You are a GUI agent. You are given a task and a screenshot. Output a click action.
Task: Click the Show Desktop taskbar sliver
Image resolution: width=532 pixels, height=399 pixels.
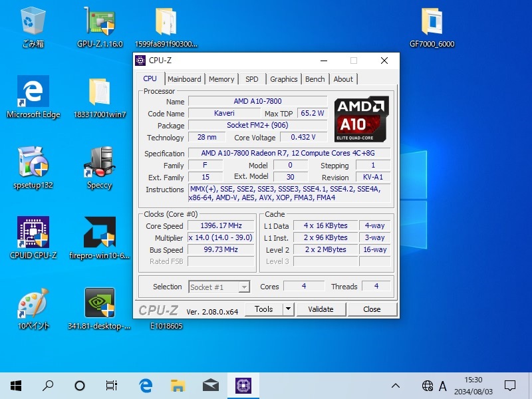[x=530, y=386]
